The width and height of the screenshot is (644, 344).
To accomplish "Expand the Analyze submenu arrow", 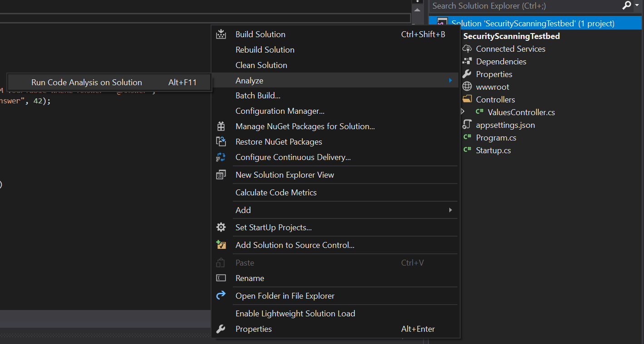I will 450,81.
